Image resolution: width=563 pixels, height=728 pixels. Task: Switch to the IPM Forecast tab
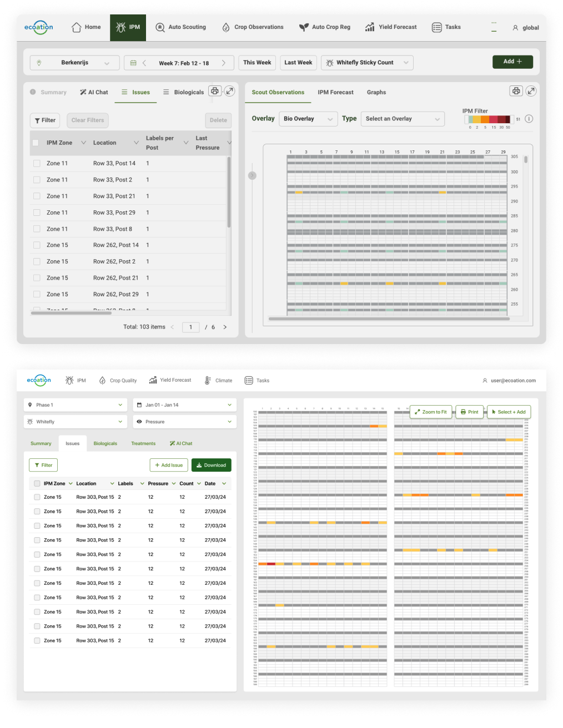coord(335,93)
